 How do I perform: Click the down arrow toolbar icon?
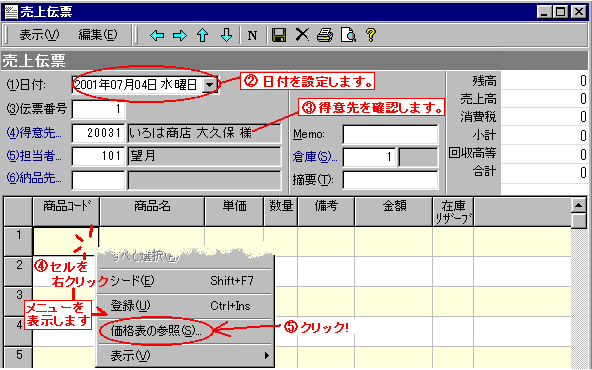point(226,35)
